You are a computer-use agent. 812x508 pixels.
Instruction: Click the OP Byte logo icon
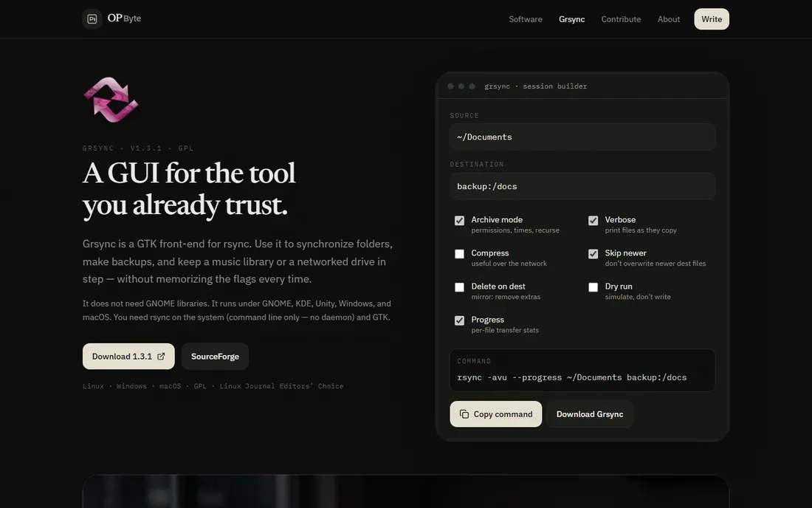92,19
